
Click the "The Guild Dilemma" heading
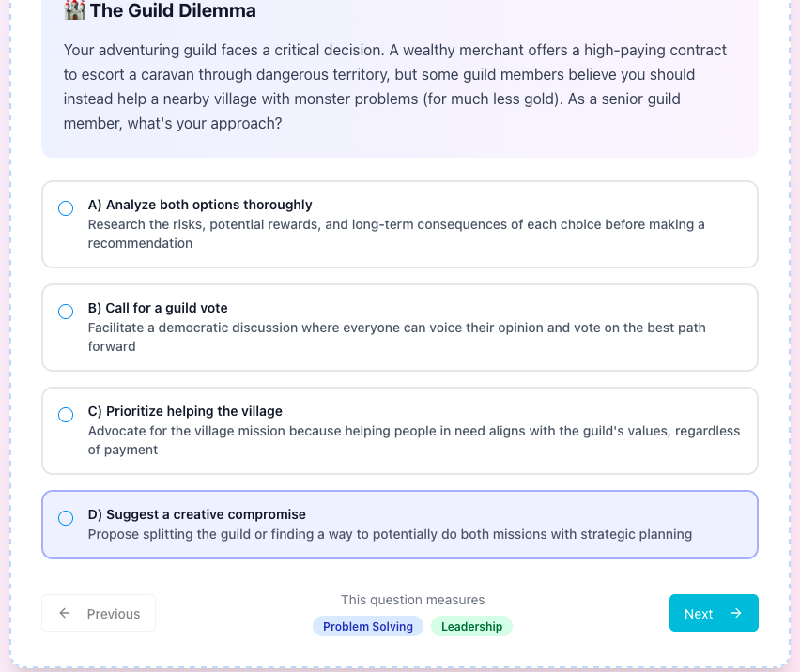tap(173, 10)
